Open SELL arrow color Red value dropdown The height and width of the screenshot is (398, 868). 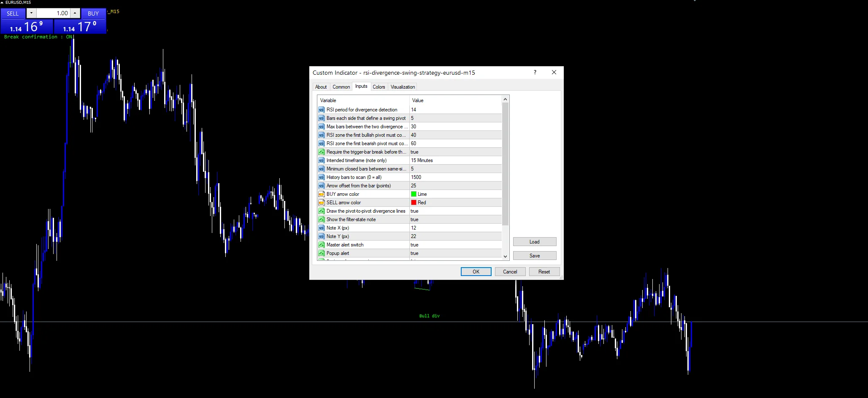coord(456,203)
